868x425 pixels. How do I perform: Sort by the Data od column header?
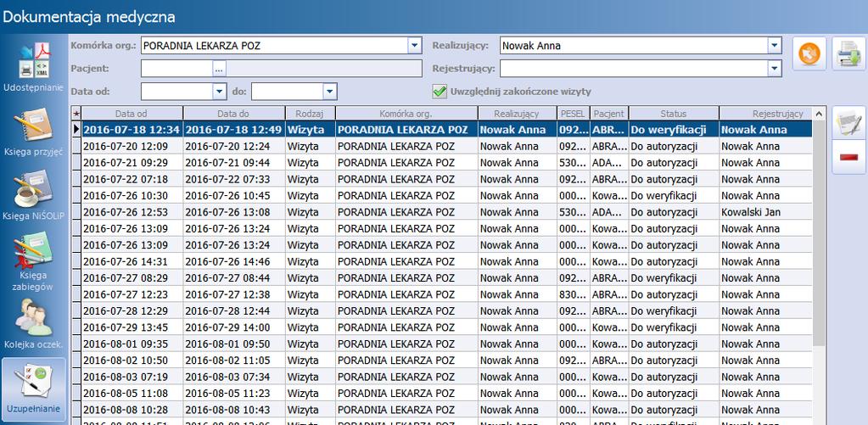132,114
